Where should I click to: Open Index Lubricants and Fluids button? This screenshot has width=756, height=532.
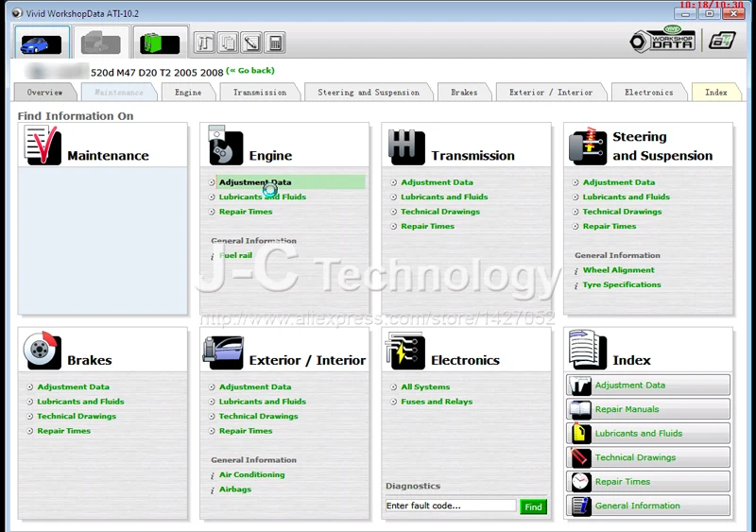[648, 434]
